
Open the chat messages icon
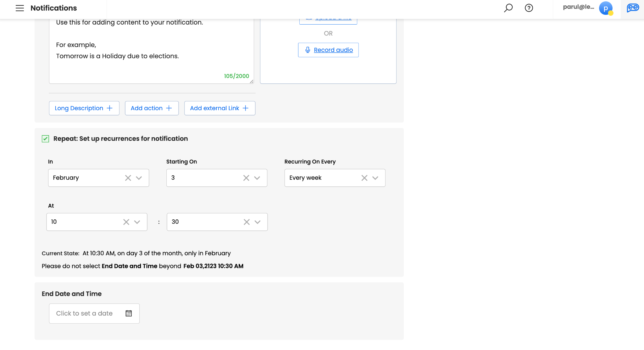[633, 8]
